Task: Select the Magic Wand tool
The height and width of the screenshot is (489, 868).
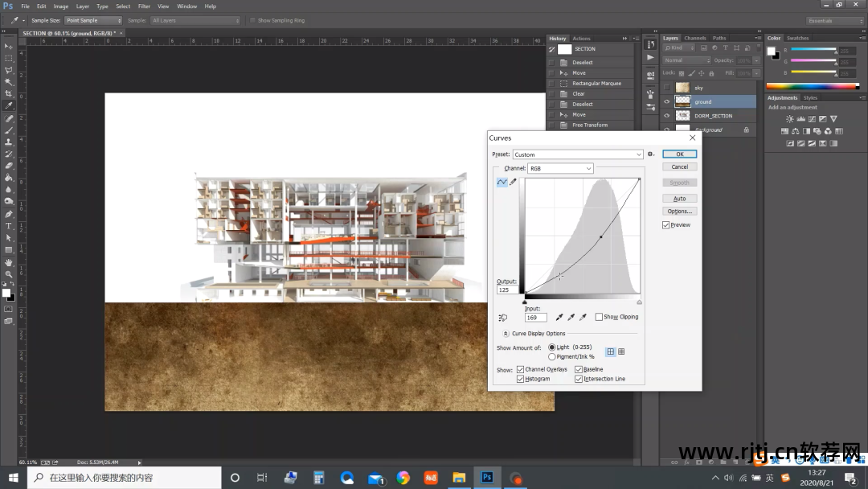Action: coord(8,82)
